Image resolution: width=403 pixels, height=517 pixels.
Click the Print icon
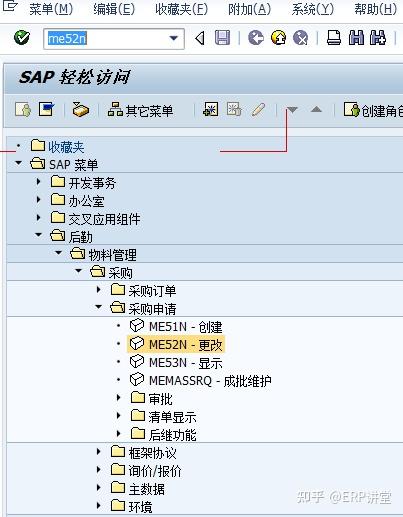[334, 38]
